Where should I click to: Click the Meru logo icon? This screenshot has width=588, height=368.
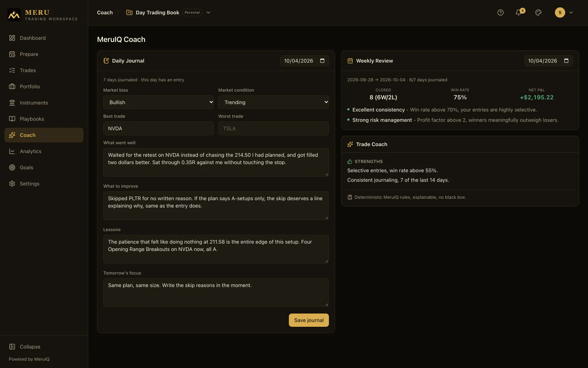click(x=14, y=15)
